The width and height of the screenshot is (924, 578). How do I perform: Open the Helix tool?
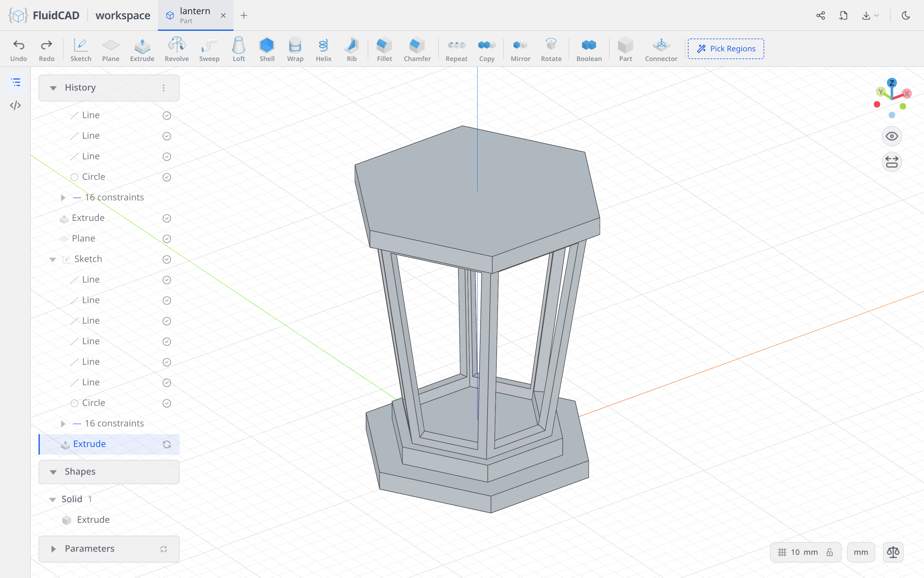point(323,49)
